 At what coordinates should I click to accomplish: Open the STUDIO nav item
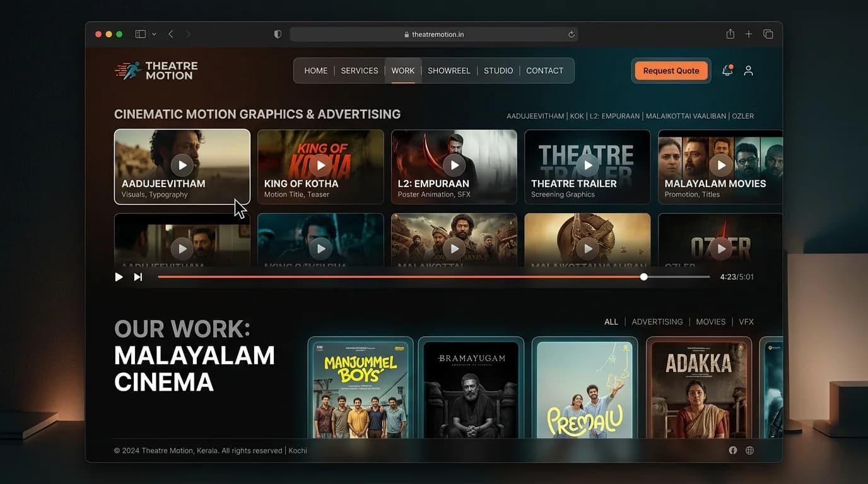pos(498,71)
